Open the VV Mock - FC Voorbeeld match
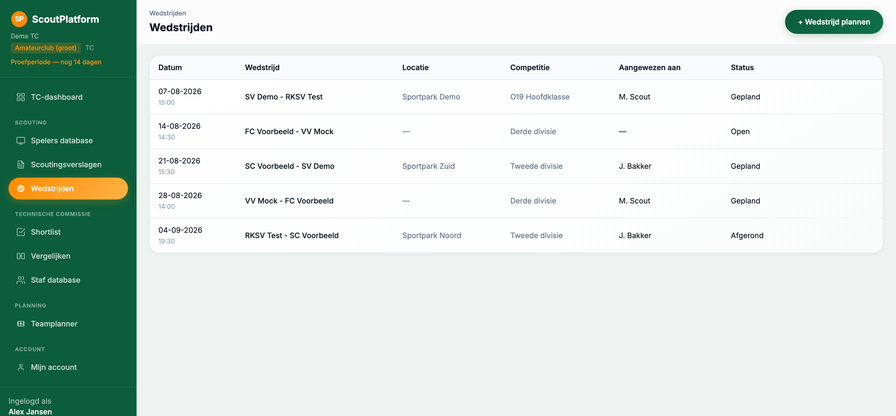Image resolution: width=896 pixels, height=416 pixels. (289, 201)
